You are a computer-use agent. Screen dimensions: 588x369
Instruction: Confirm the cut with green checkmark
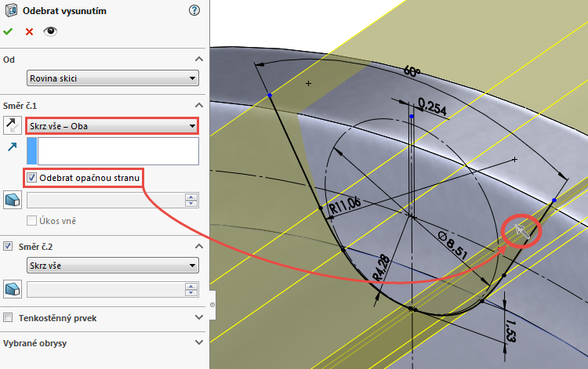(x=8, y=31)
